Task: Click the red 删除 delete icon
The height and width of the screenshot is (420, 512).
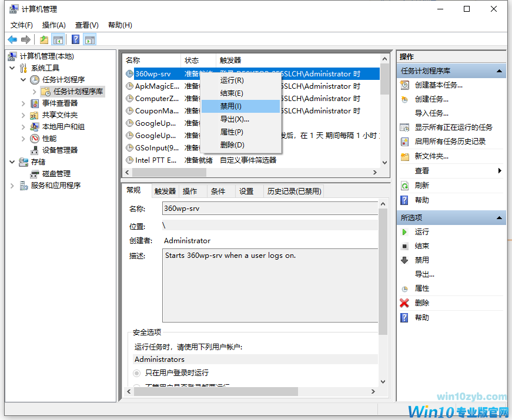Action: point(404,303)
